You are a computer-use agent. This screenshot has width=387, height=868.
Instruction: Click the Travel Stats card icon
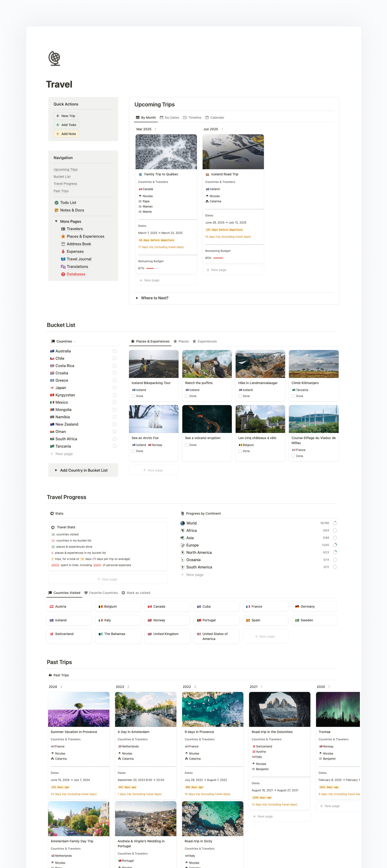click(53, 527)
